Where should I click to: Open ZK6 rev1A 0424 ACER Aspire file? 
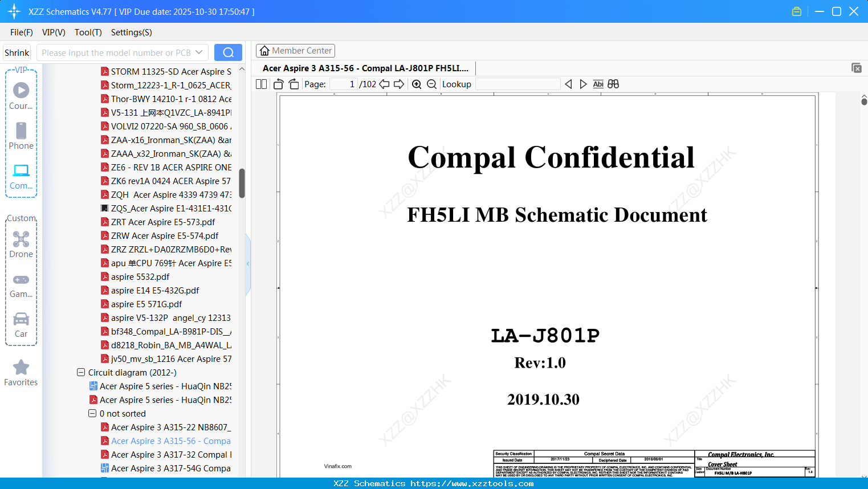click(171, 181)
